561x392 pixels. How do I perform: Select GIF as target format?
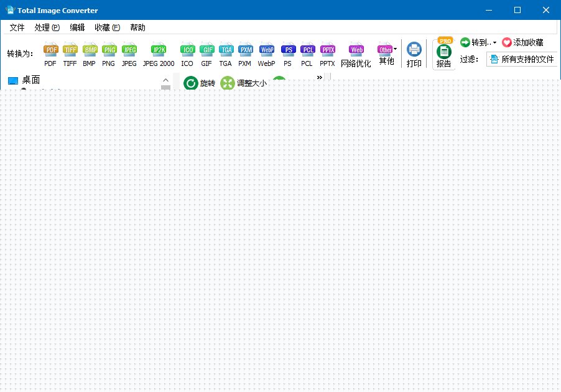[206, 54]
